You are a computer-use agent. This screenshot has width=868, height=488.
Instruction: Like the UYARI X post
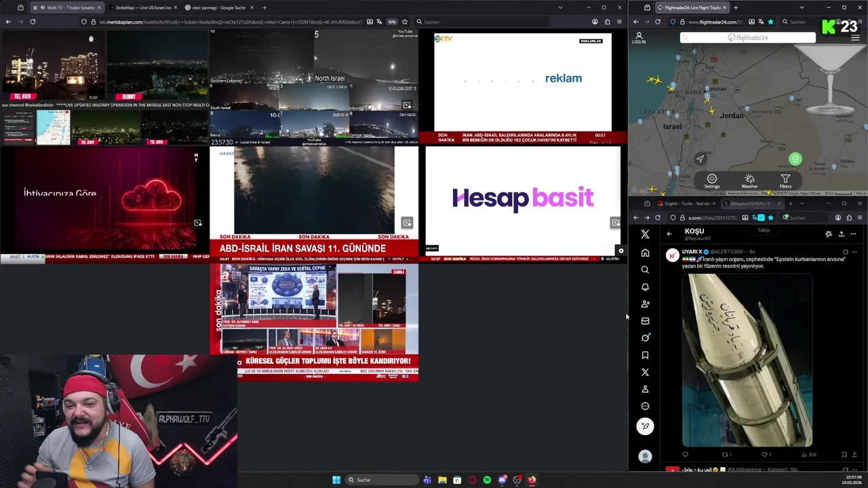(x=765, y=454)
